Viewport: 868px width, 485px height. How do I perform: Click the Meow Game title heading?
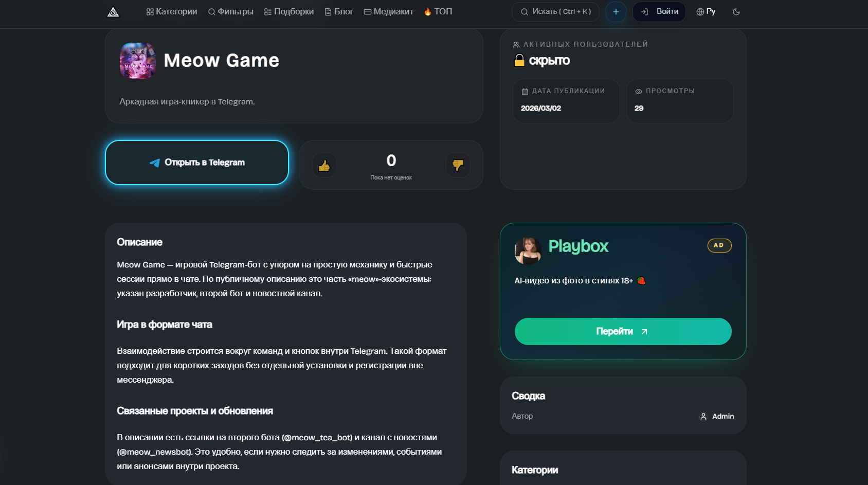coord(222,61)
